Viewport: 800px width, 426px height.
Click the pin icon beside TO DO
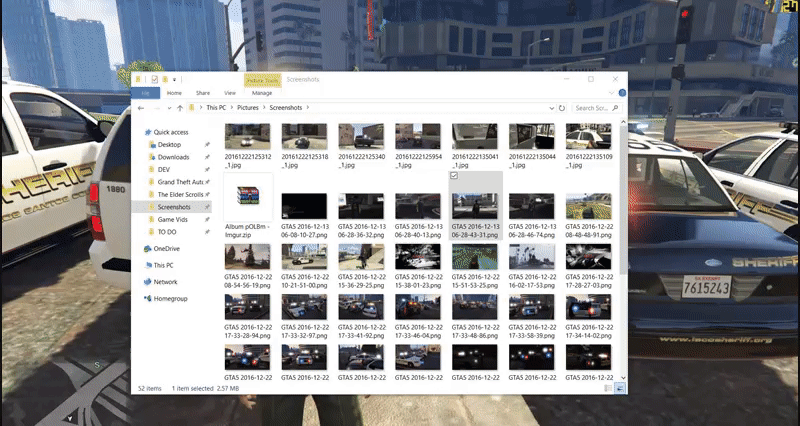207,232
